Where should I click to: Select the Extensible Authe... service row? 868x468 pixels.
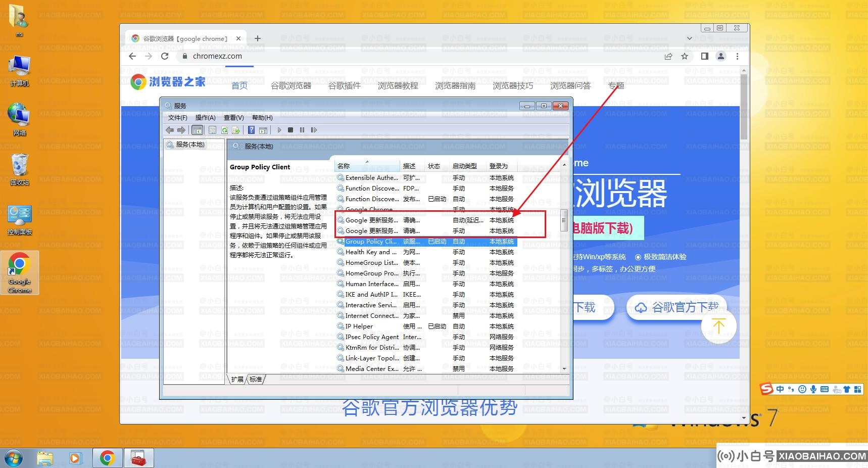click(426, 178)
